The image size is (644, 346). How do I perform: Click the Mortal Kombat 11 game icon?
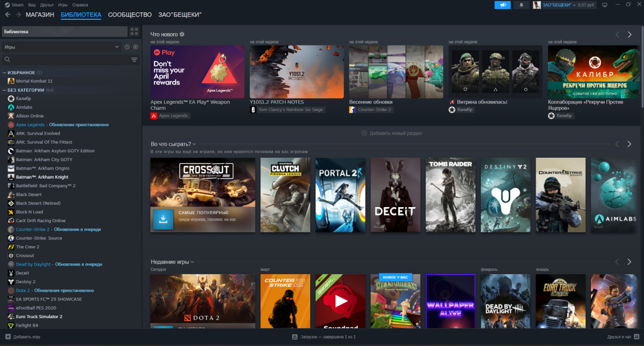11,81
